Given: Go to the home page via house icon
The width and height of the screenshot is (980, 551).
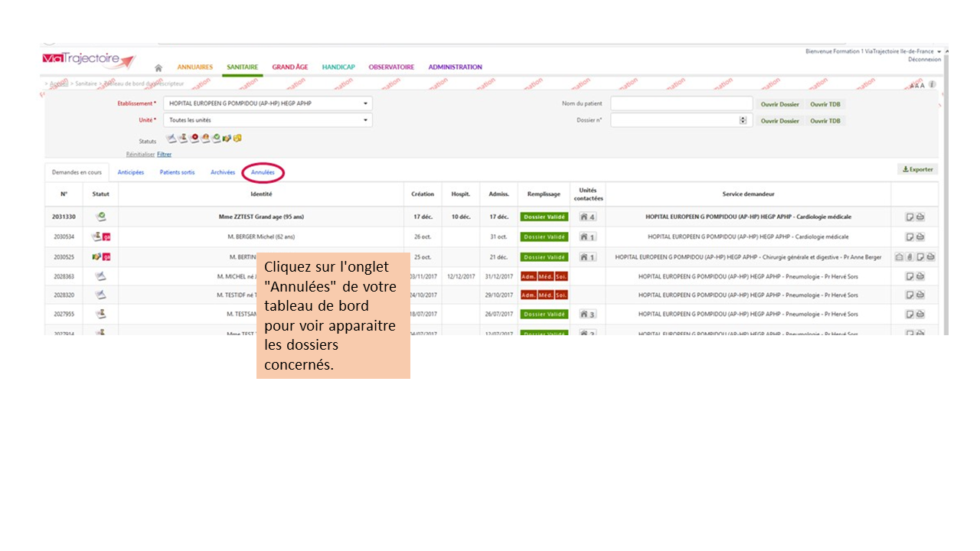Looking at the screenshot, I should [158, 68].
